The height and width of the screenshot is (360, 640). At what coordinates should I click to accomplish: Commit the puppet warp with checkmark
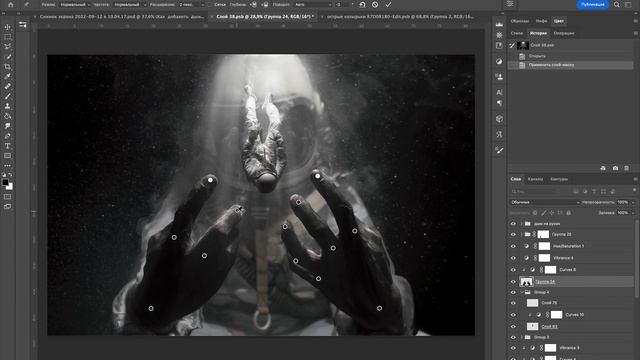[388, 4]
